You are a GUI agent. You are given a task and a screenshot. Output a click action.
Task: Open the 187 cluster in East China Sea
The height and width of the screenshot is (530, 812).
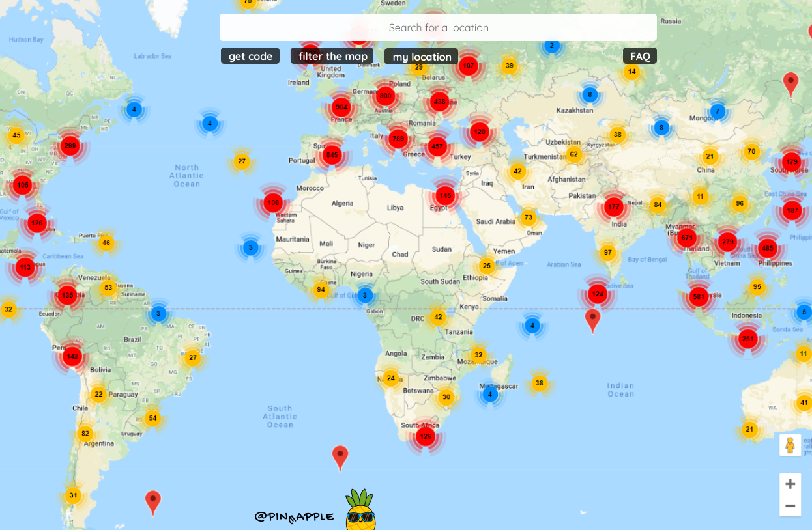click(792, 210)
